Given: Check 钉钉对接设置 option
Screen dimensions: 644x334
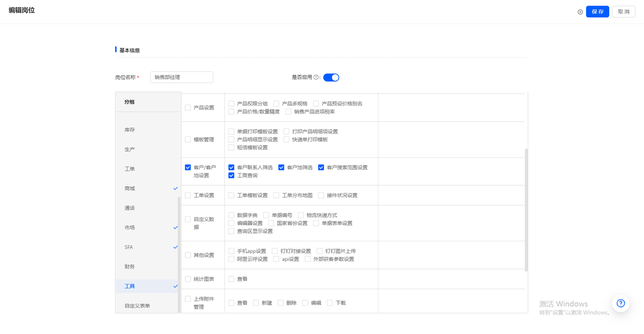Looking at the screenshot, I should 275,251.
